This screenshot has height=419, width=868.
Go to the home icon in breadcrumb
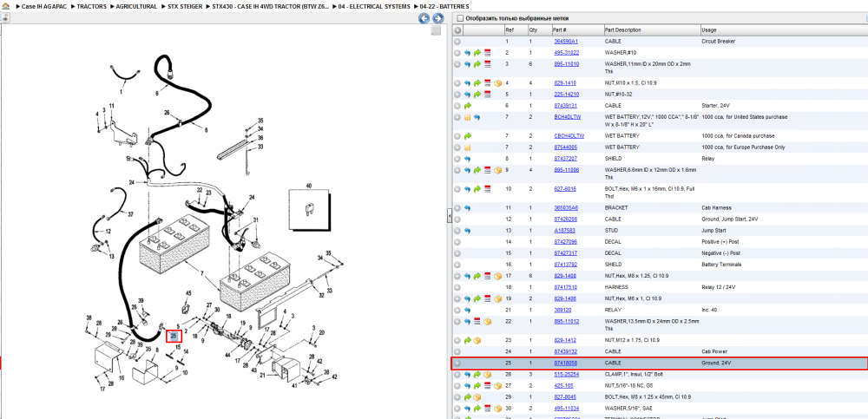click(x=6, y=6)
